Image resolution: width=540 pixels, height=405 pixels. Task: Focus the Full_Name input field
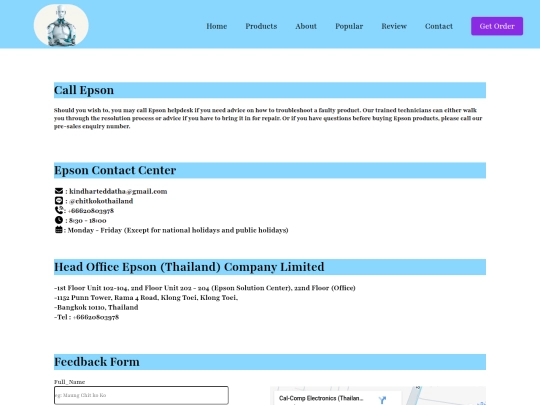pyautogui.click(x=141, y=395)
